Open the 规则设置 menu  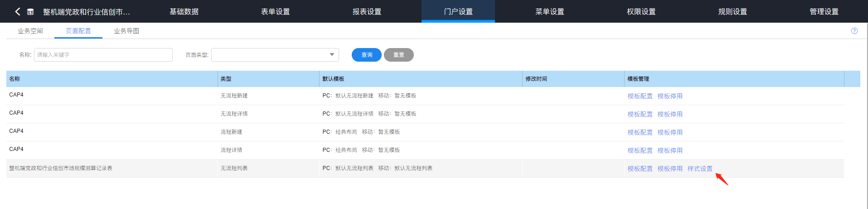click(733, 11)
